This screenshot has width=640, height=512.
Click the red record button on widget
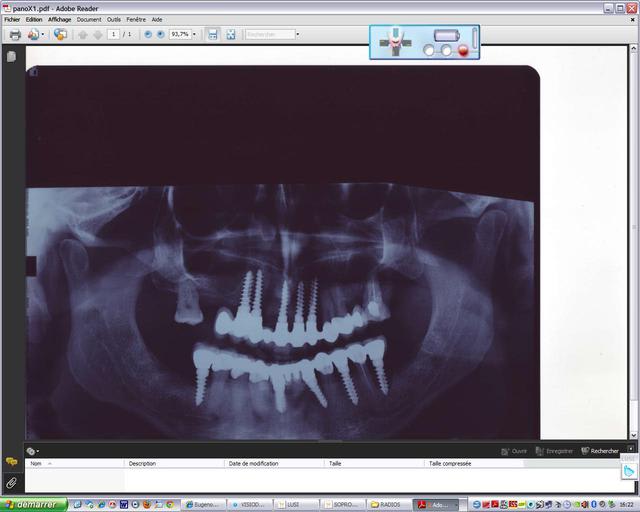click(462, 49)
